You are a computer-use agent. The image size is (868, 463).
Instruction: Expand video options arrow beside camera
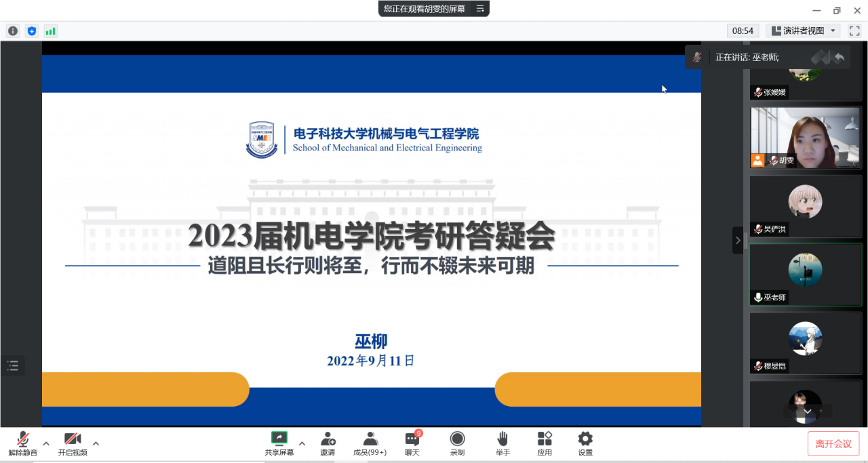pyautogui.click(x=96, y=443)
